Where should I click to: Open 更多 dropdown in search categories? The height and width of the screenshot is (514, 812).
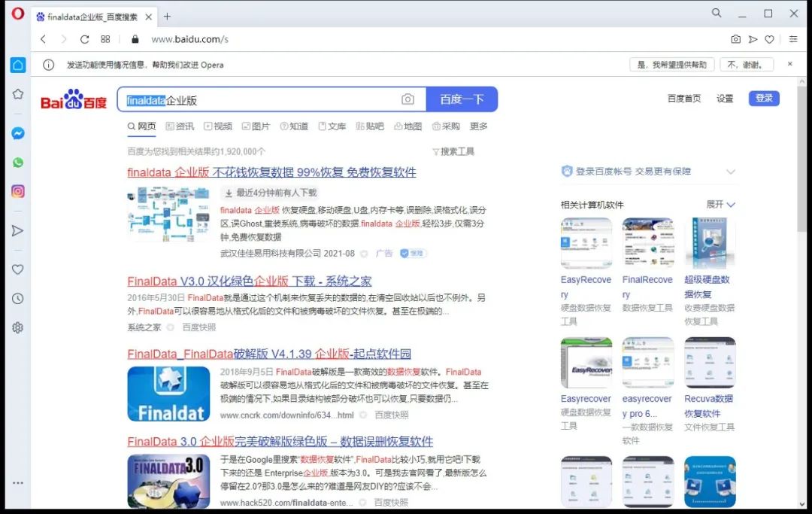[x=479, y=126]
